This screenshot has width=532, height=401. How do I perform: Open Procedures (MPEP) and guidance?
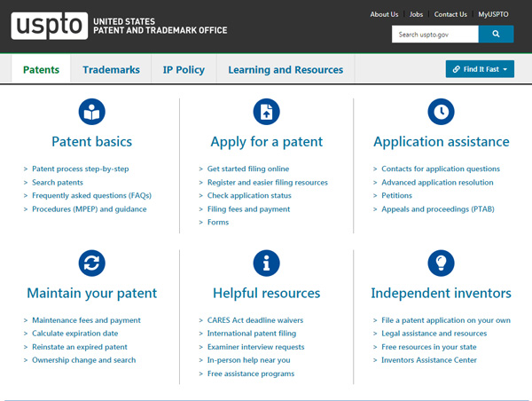[x=90, y=208]
